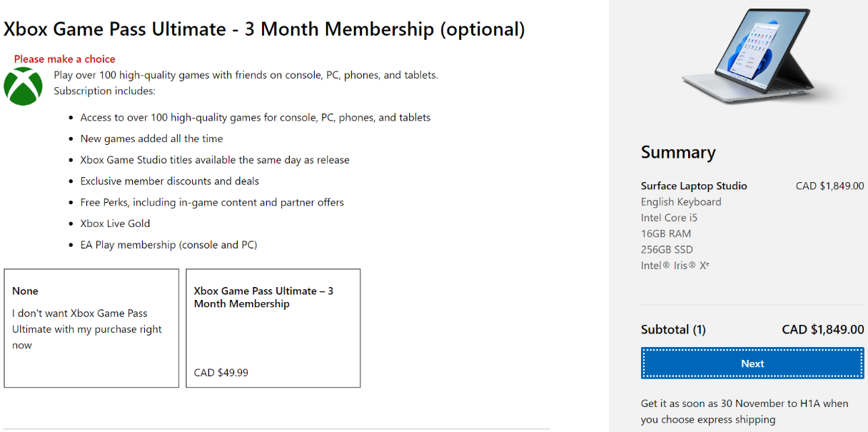Click the red 'Please make a choice' message

click(x=64, y=59)
